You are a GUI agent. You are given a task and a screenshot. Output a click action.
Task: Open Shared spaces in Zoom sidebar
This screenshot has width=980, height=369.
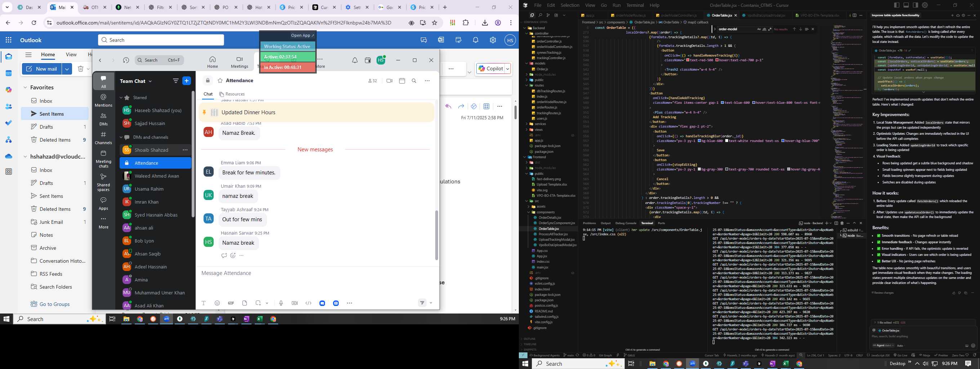tap(103, 182)
